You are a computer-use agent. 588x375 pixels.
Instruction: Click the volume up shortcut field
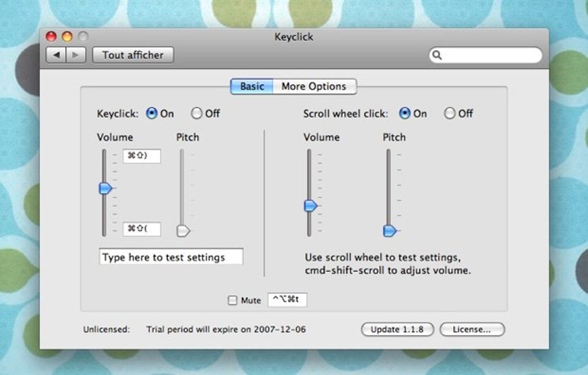[142, 156]
